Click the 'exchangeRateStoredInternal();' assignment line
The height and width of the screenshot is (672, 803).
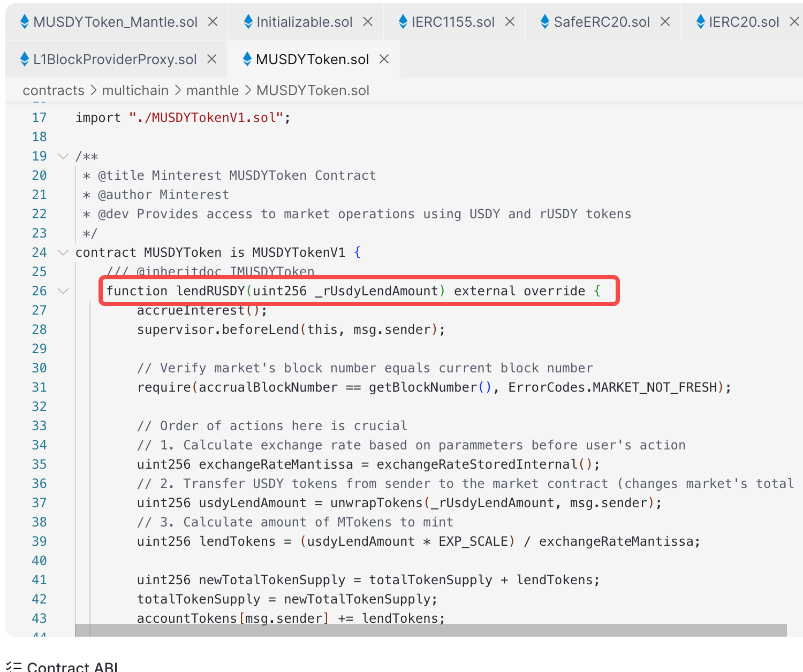[368, 464]
